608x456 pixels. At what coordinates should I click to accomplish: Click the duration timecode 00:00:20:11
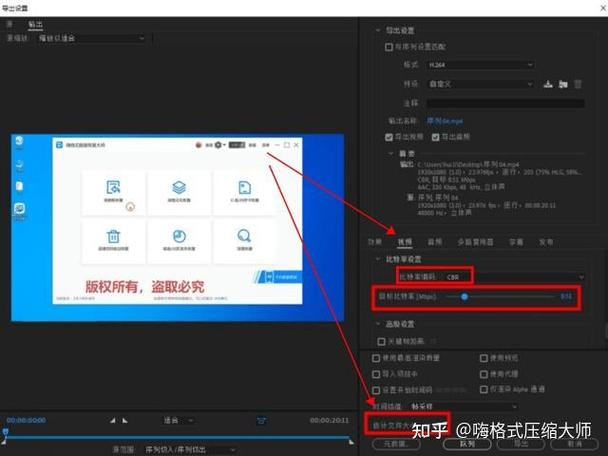coord(329,420)
